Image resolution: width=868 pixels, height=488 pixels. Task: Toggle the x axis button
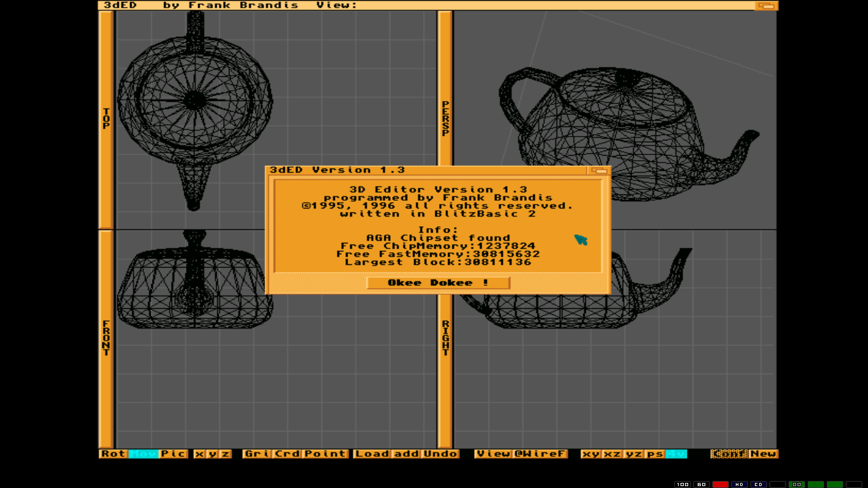(200, 454)
